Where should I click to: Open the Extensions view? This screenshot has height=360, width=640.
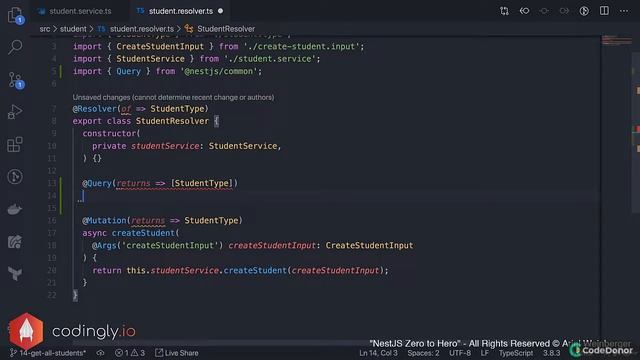click(x=15, y=144)
